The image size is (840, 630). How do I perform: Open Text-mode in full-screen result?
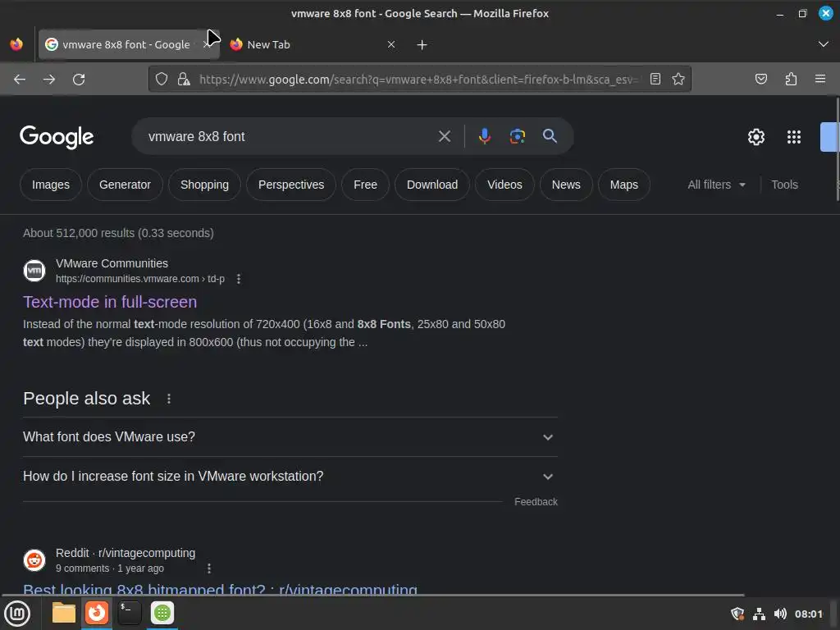110,302
